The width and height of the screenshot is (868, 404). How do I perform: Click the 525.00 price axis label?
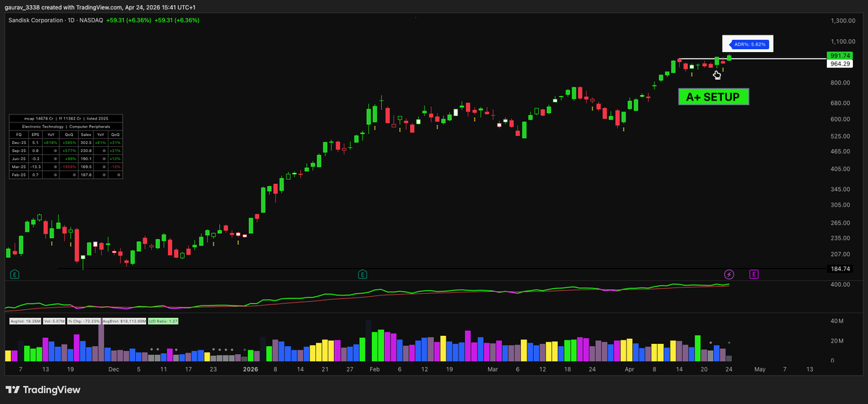click(x=839, y=136)
